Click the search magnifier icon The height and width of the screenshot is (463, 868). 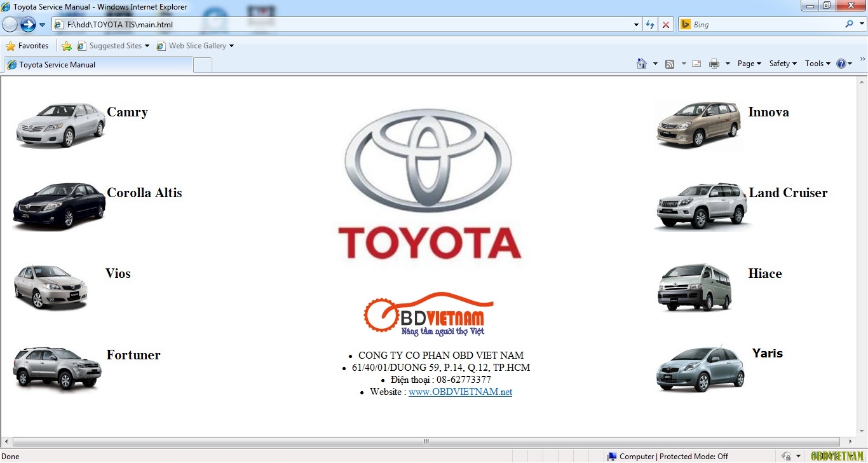click(850, 24)
